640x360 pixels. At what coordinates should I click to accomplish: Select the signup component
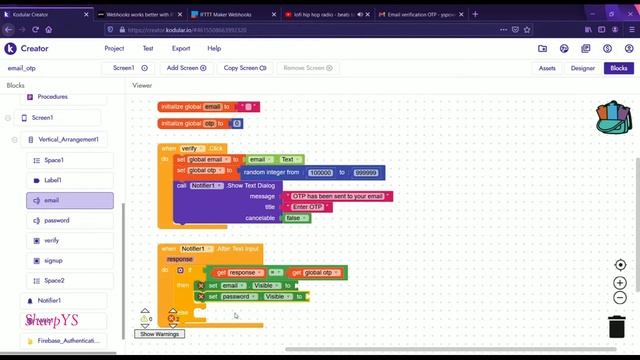coord(70,261)
